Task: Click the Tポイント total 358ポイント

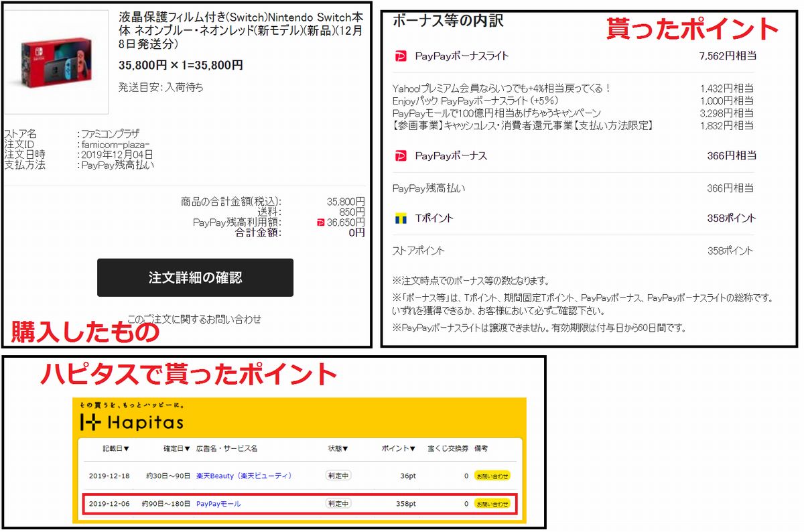Action: coord(731,218)
